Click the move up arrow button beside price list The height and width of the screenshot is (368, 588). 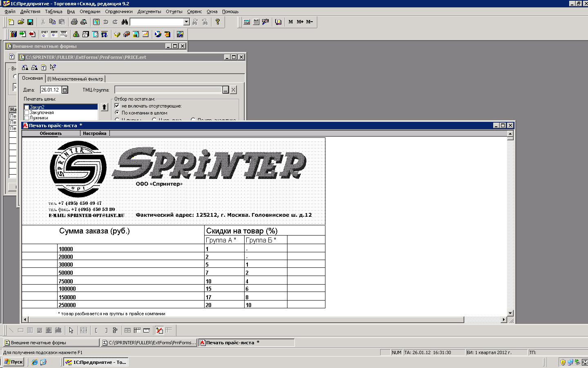(105, 107)
